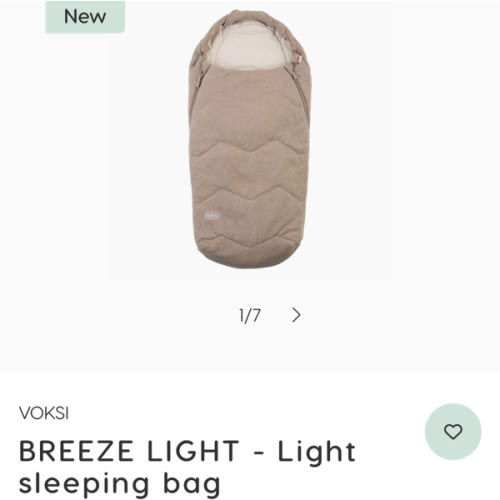Open the VOKSI brand link

coord(44,413)
